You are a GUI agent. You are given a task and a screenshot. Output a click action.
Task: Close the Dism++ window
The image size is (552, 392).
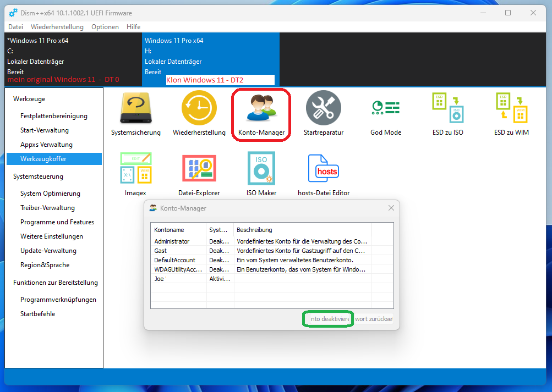click(533, 13)
